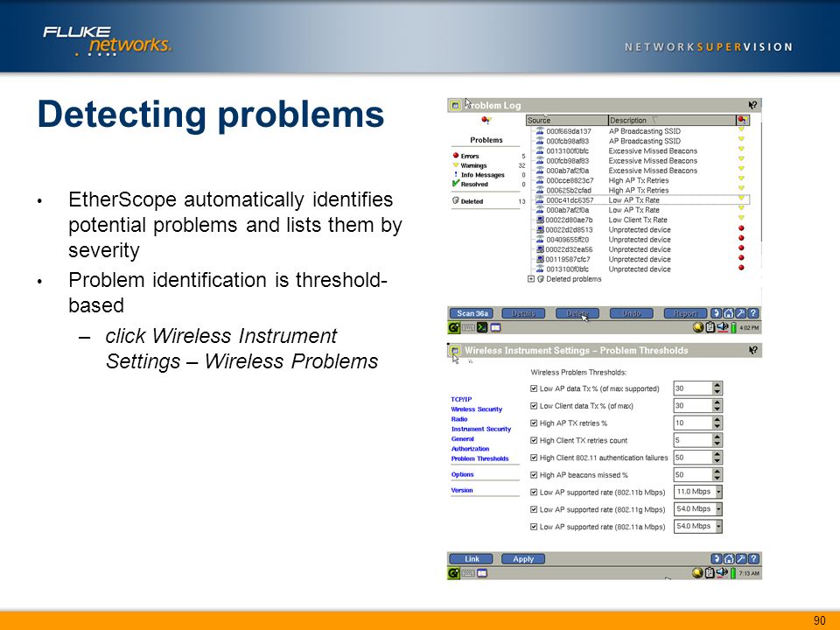Toggle Low AP supported rate 802.11g checkbox

534,509
